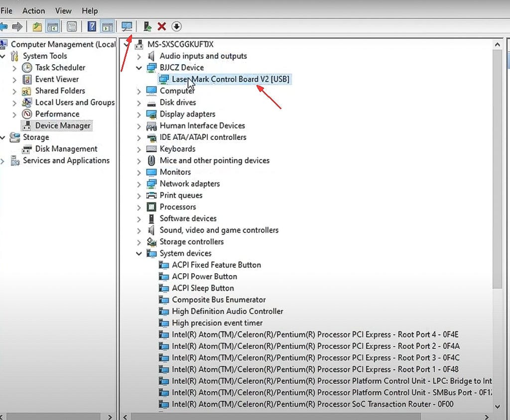The height and width of the screenshot is (420, 510).
Task: Go forward with the toolbar forward arrow
Action: click(x=17, y=27)
